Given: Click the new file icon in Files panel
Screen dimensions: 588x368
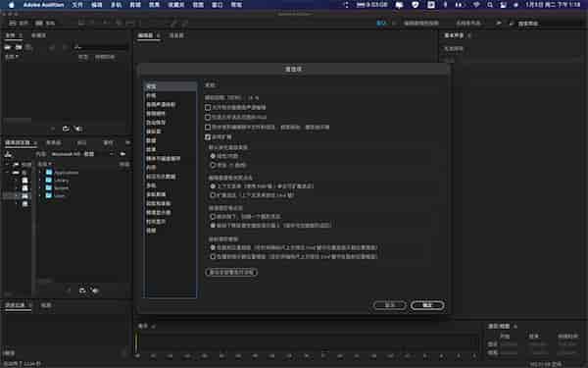Looking at the screenshot, I should 28,47.
